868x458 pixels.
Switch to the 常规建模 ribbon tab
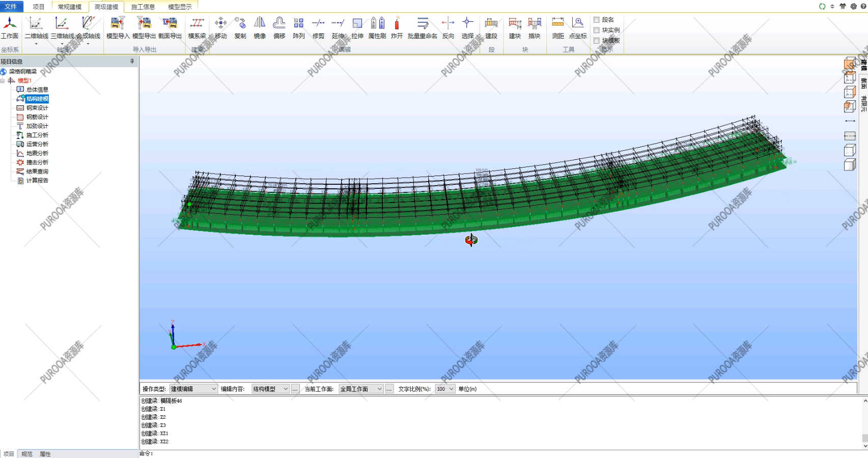point(70,7)
